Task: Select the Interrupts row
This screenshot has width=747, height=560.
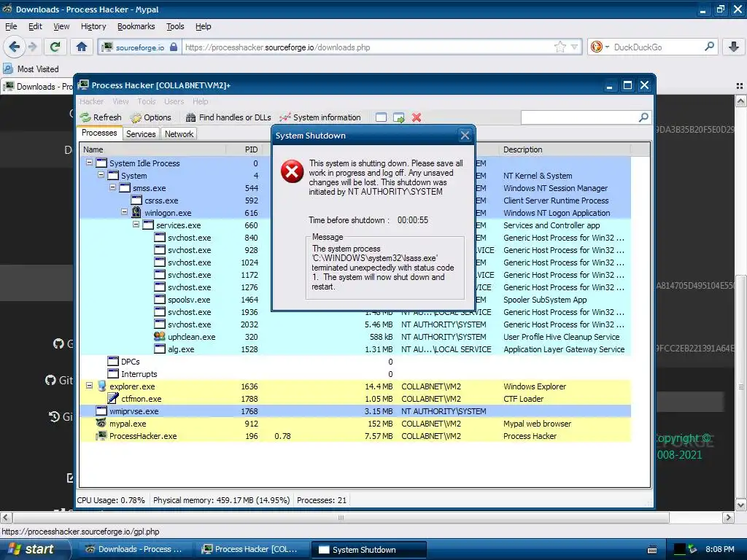Action: [355, 374]
